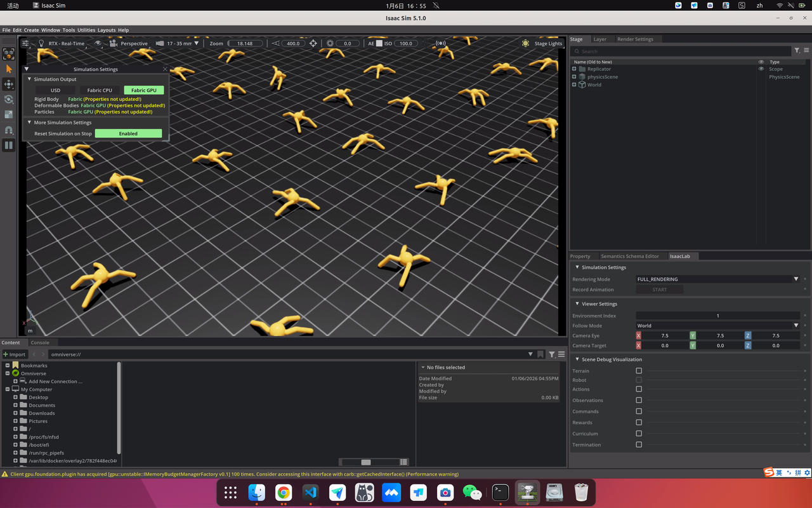Click the Zoom value slider field 18.148
This screenshot has width=812, height=508.
[x=245, y=43]
